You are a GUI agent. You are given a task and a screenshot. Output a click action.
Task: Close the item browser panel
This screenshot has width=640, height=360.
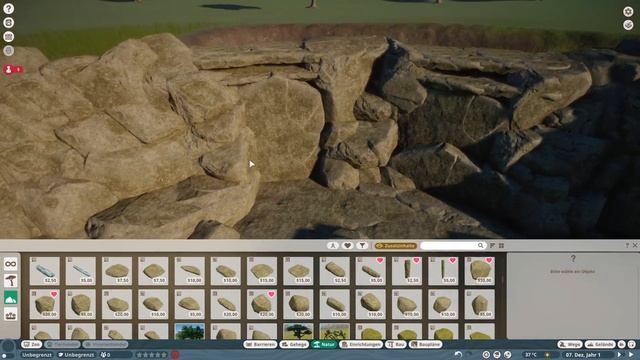(x=635, y=245)
